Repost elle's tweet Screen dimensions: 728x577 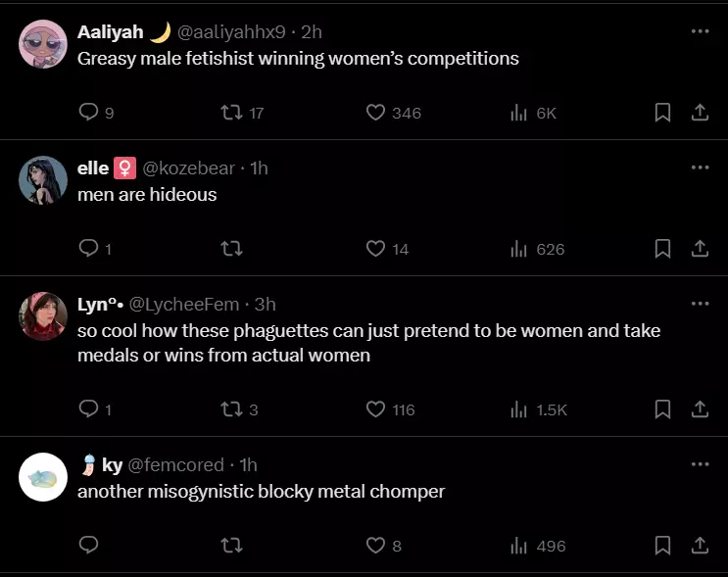tap(232, 249)
